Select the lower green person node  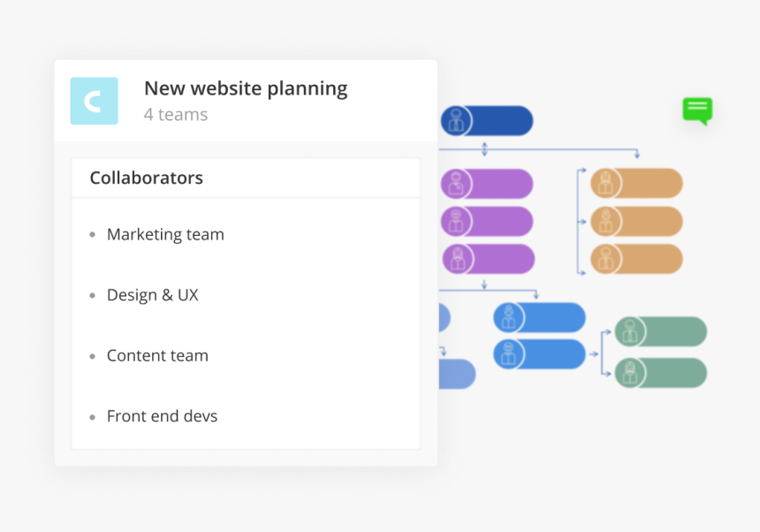(x=661, y=373)
